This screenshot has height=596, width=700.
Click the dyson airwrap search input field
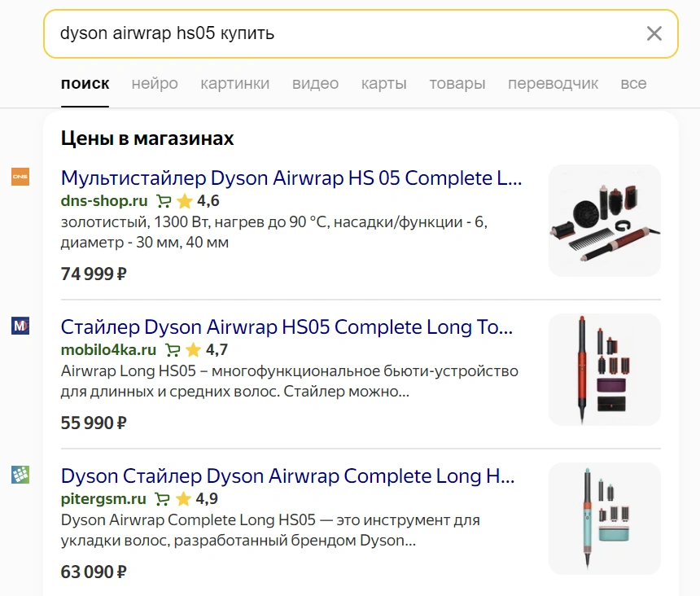coord(342,33)
